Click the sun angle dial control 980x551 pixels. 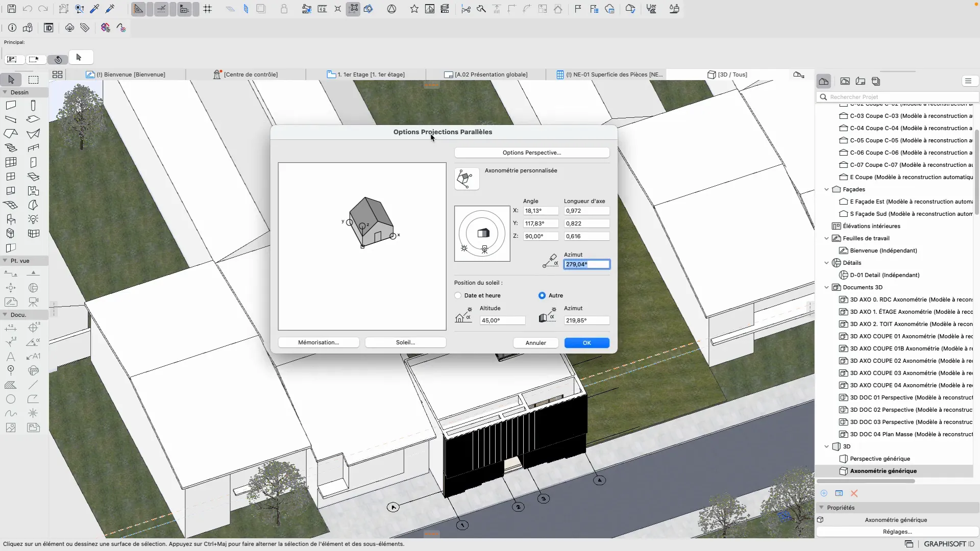pyautogui.click(x=482, y=234)
